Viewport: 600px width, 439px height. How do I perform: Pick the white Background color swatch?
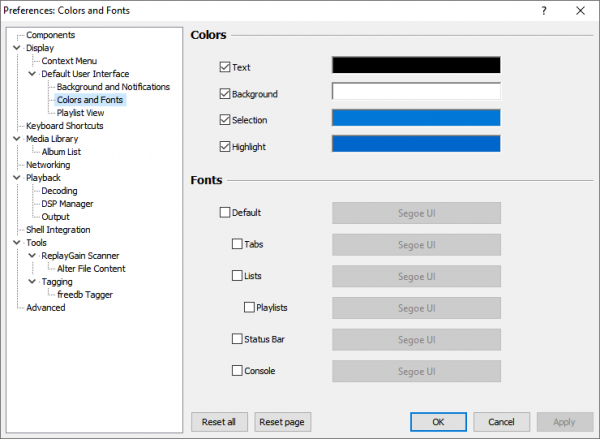click(x=415, y=92)
